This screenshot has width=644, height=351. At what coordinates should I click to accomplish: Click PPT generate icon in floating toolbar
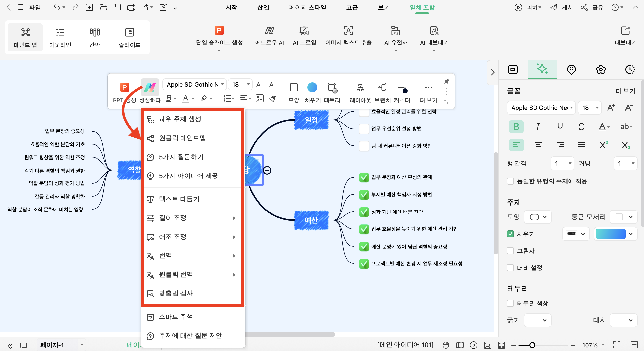click(124, 88)
